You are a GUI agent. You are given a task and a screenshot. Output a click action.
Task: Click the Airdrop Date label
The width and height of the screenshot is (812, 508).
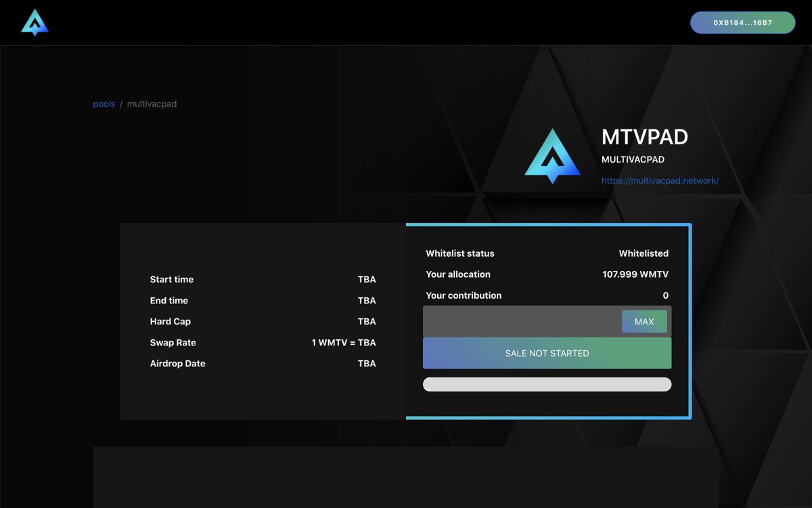[177, 363]
